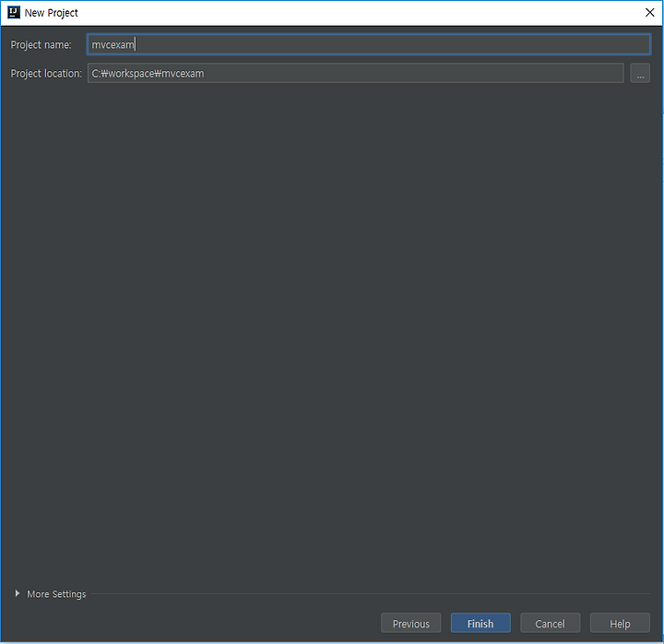
Task: Close the New Project window
Action: coord(649,13)
